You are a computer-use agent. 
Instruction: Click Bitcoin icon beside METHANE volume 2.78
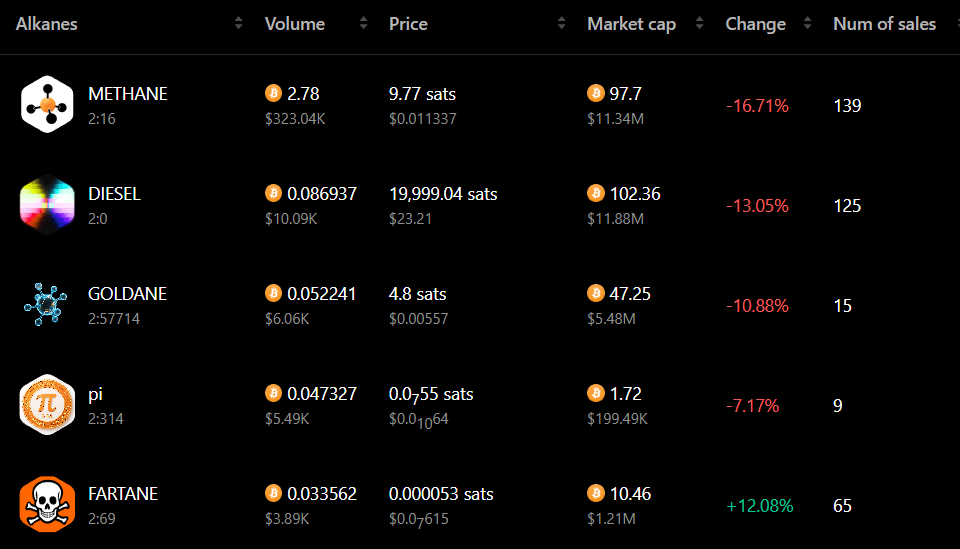click(273, 93)
